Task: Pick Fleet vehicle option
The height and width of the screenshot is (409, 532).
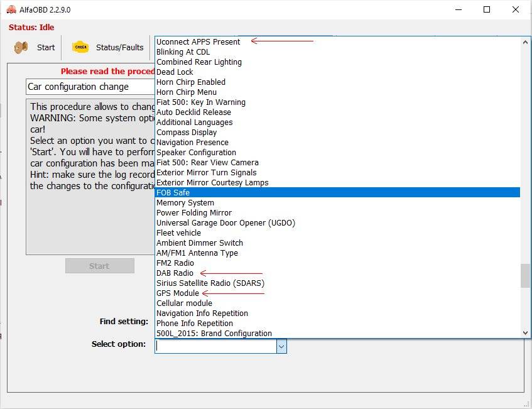Action: pos(337,233)
